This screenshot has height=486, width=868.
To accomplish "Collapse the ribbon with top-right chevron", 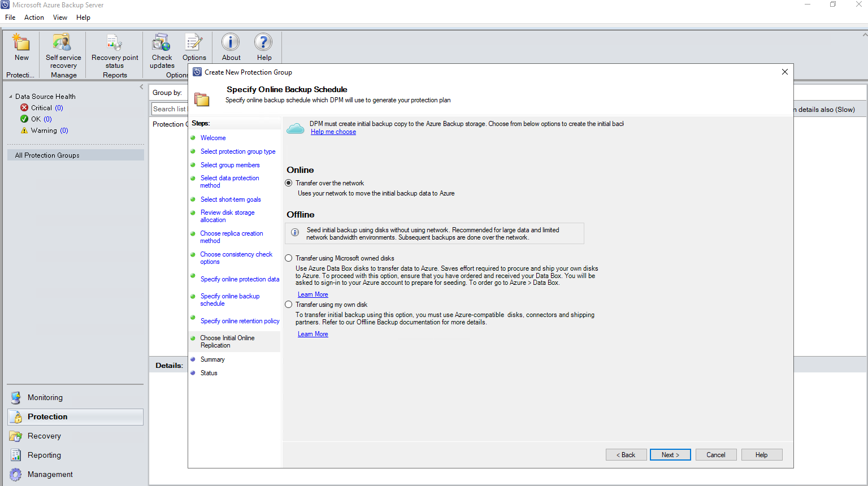I will tap(865, 34).
